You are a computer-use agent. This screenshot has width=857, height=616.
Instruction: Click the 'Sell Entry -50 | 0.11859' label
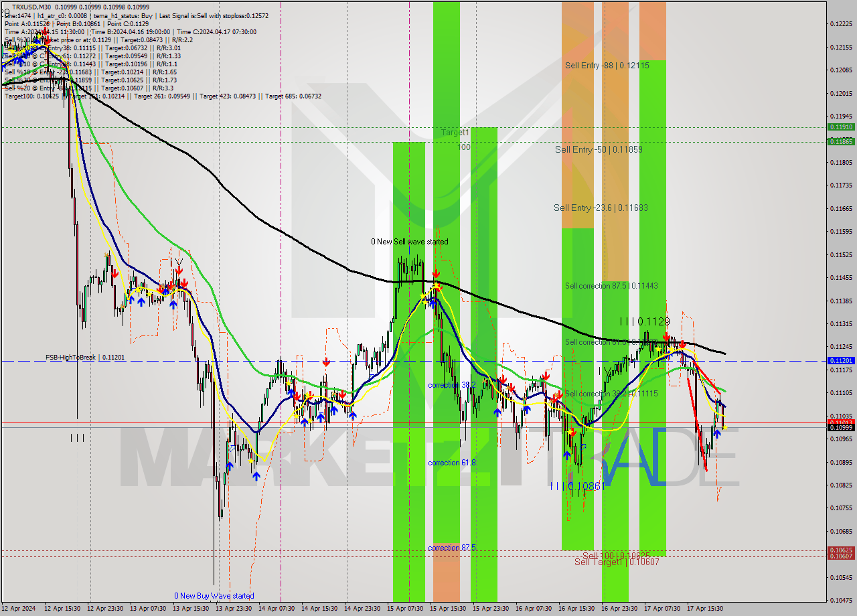coord(599,150)
